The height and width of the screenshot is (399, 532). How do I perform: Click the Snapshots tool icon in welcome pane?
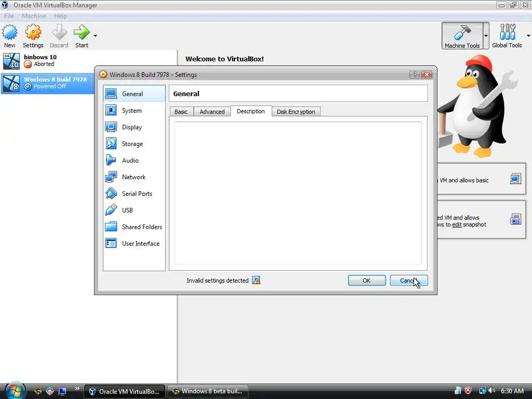(x=515, y=220)
